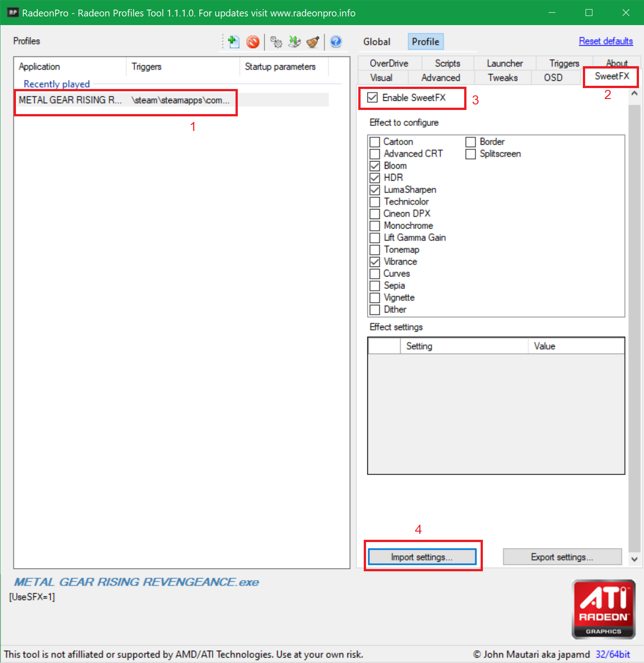
Task: Select the SweetFX tab
Action: [x=612, y=76]
